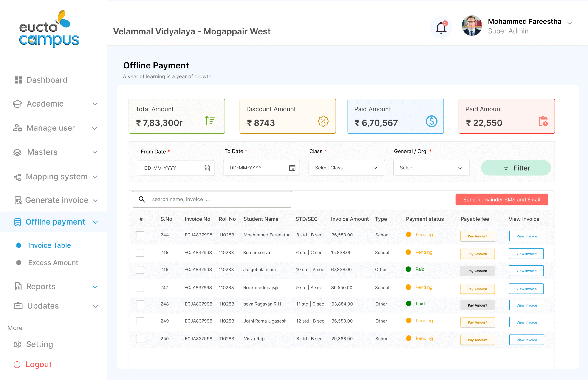Screen dimensions: 588x380
Task: Click the Excess Amount hexagon bullet
Action: [x=19, y=262]
